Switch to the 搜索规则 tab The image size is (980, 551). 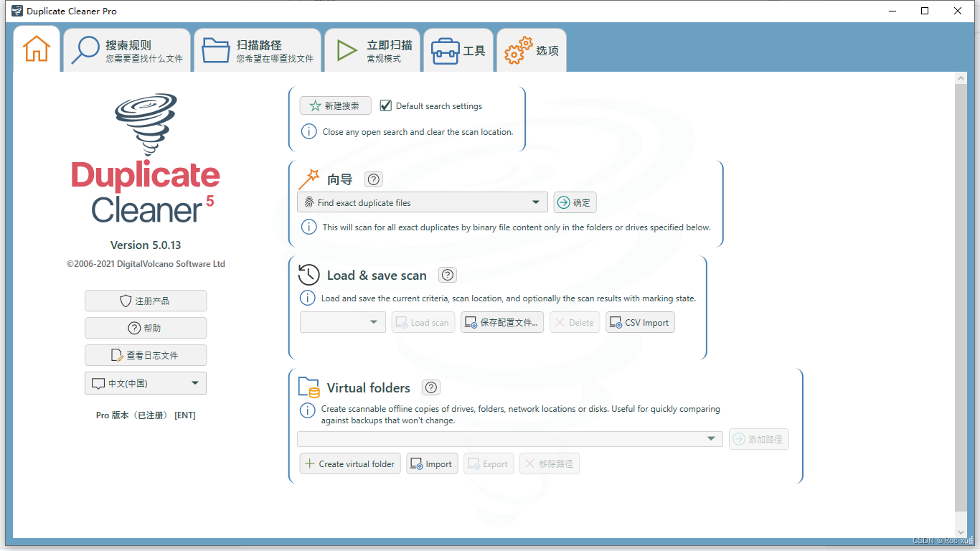pos(127,50)
